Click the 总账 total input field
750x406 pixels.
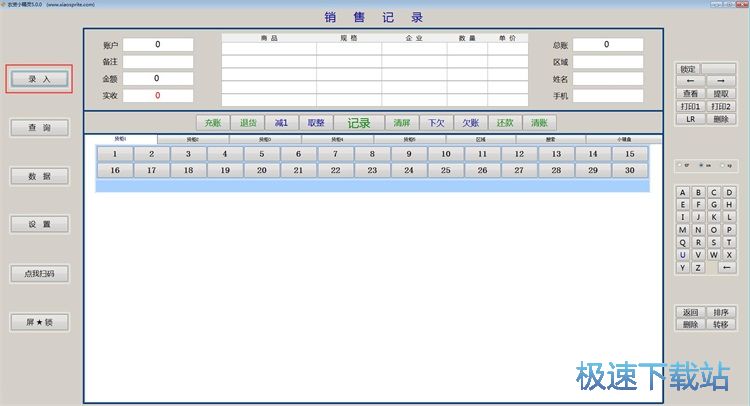[x=608, y=44]
